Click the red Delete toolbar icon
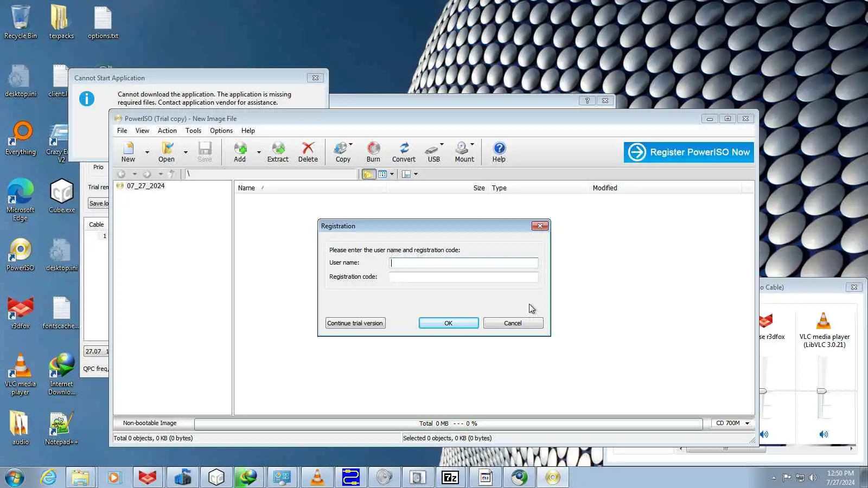This screenshot has width=868, height=488. click(x=308, y=152)
